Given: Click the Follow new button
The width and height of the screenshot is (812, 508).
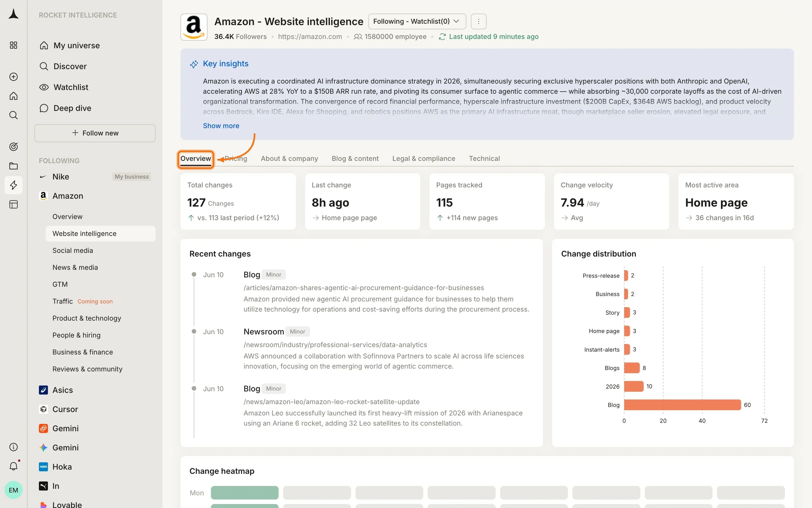Looking at the screenshot, I should tap(95, 133).
